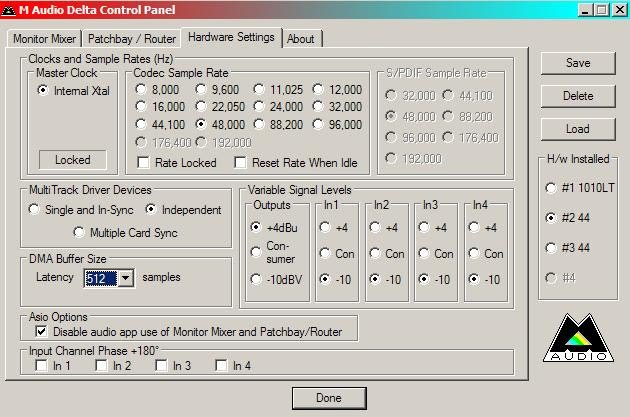Click the M-Audio logo image
The image size is (630, 417).
click(578, 338)
